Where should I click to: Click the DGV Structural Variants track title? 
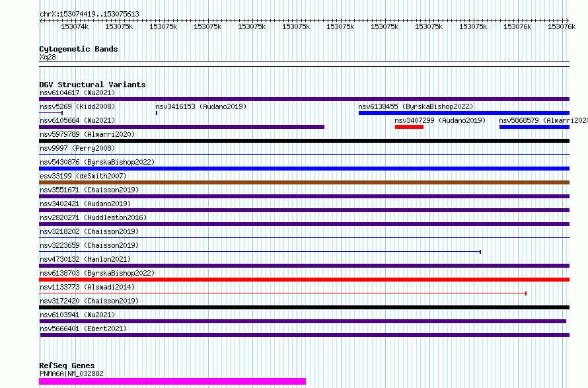(92, 85)
